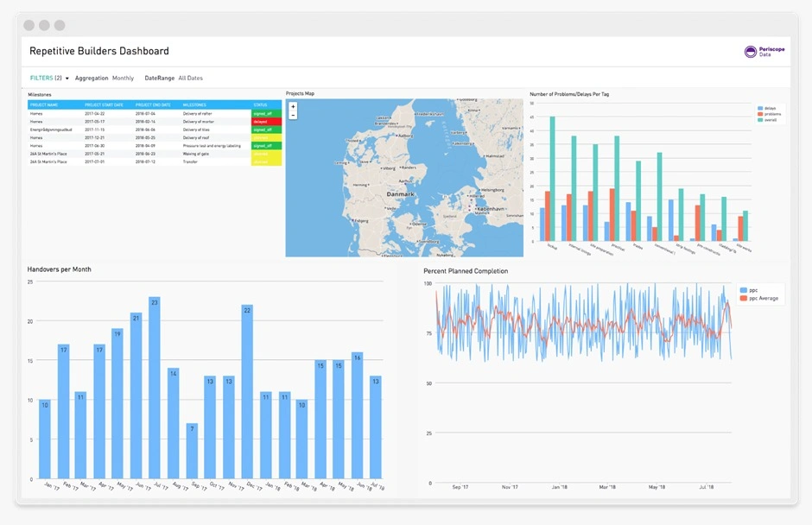Image resolution: width=812 pixels, height=525 pixels.
Task: Click the Delivery of rafter milestone row
Action: tap(198, 113)
